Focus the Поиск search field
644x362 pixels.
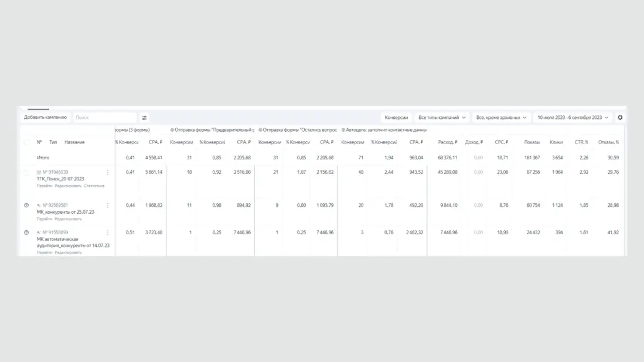click(105, 117)
